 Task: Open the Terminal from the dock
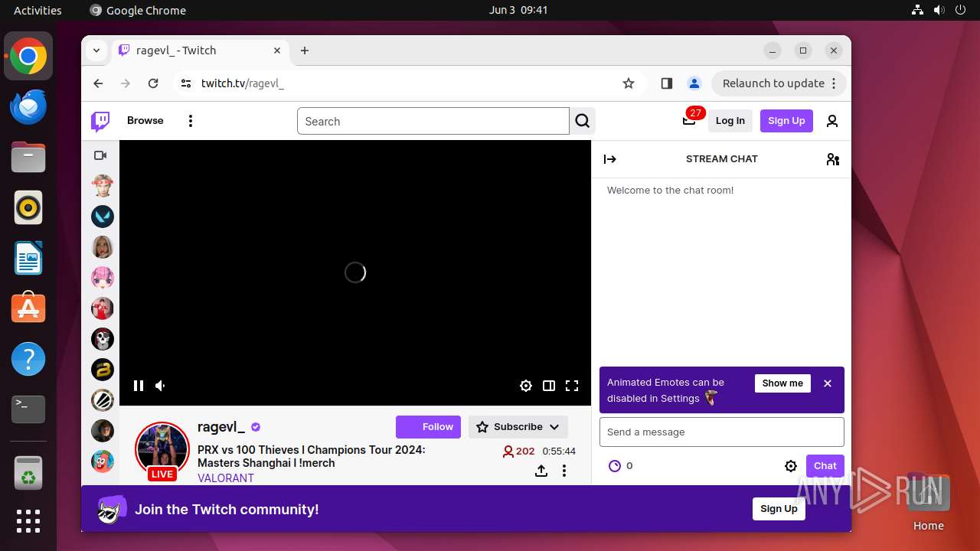point(28,409)
